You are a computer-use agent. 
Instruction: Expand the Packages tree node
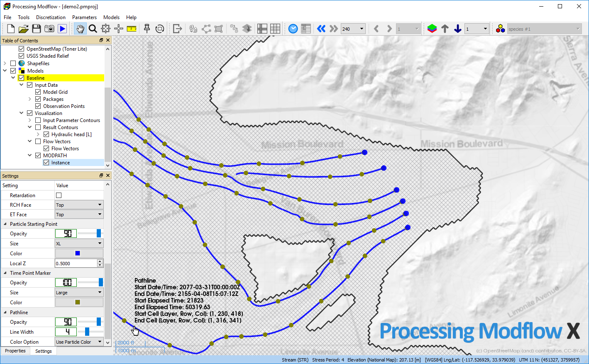coord(30,99)
